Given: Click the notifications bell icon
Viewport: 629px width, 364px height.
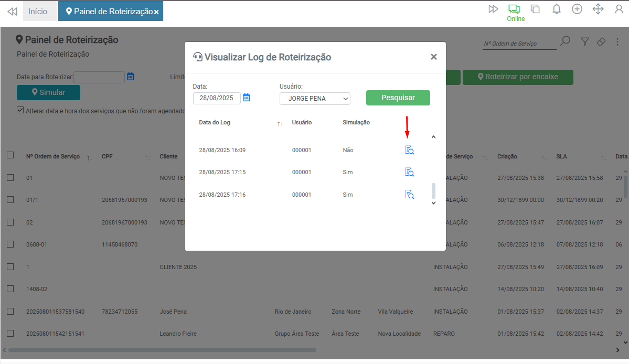Looking at the screenshot, I should coord(557,9).
